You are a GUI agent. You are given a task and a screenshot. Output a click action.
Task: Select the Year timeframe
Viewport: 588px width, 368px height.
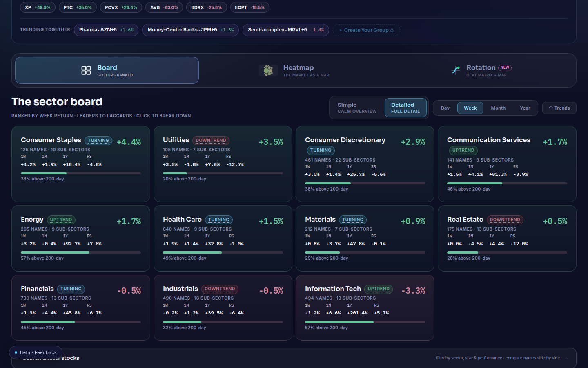(525, 108)
